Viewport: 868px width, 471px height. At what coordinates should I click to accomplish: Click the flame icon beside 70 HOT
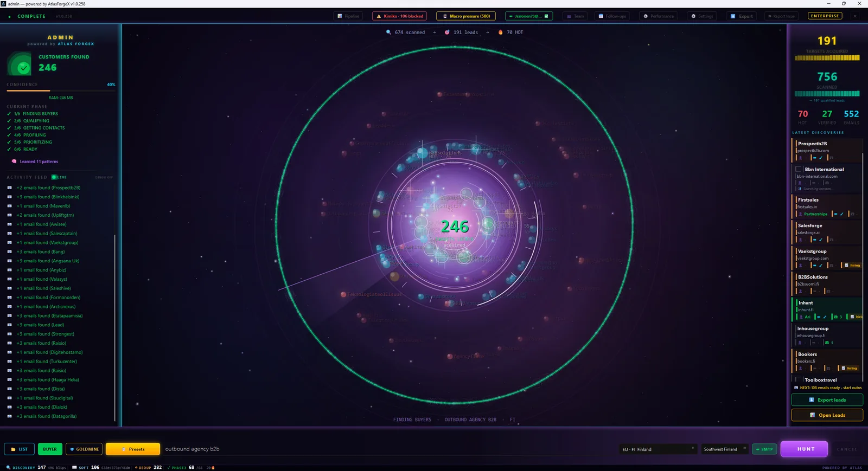click(x=500, y=32)
